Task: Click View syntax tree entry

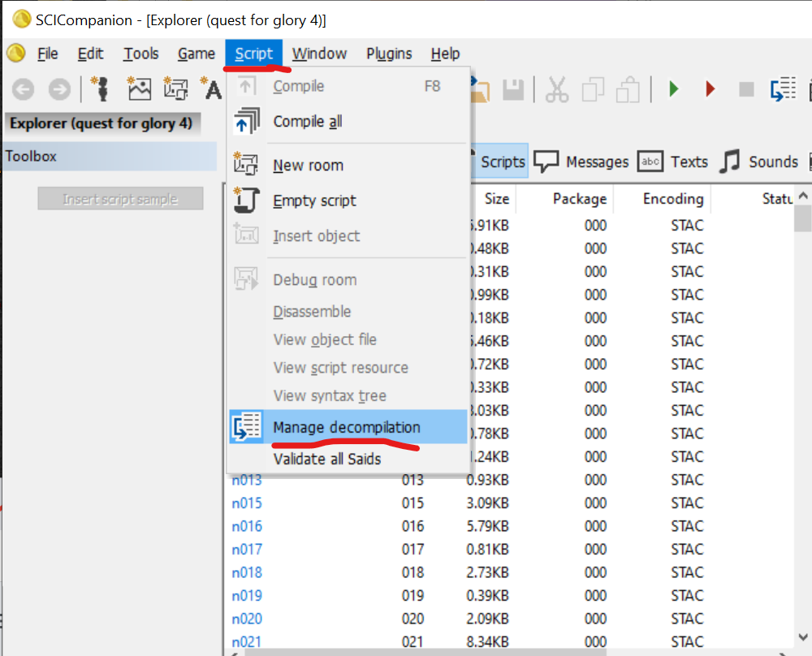Action: tap(348, 395)
